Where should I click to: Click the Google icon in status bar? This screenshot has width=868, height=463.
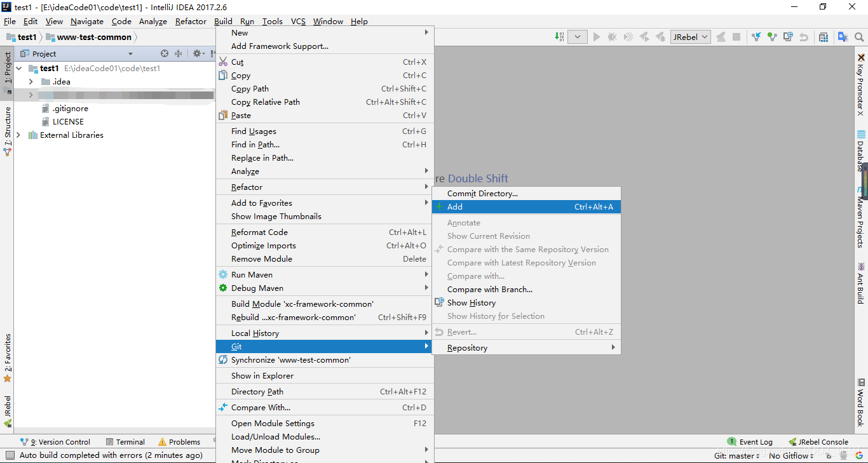pyautogui.click(x=859, y=455)
